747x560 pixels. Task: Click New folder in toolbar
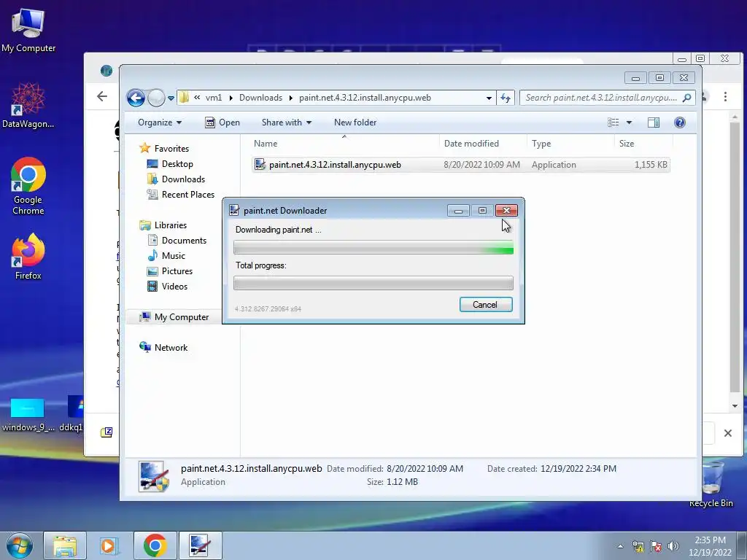pos(355,122)
